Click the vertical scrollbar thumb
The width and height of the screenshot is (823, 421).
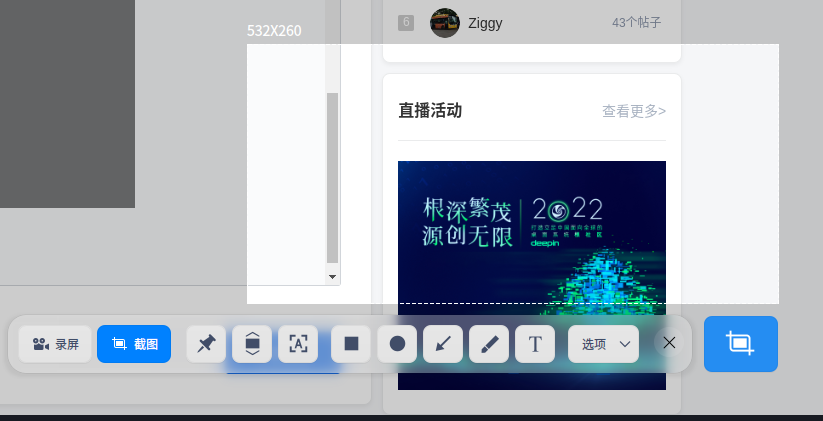click(x=333, y=177)
